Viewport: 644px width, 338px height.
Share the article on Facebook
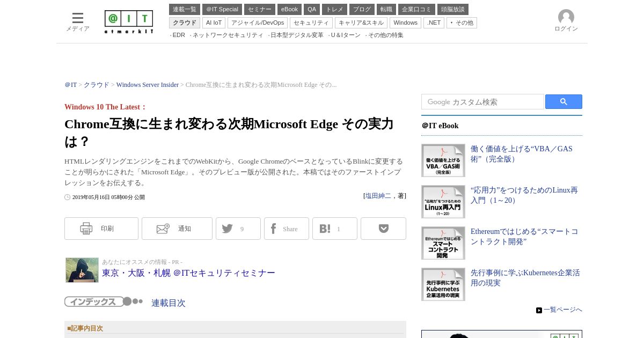pos(287,229)
